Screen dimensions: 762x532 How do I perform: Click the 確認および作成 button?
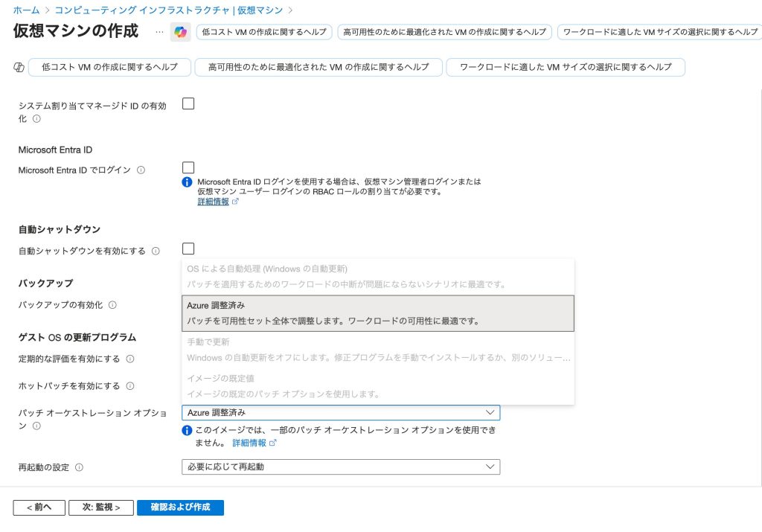click(180, 507)
